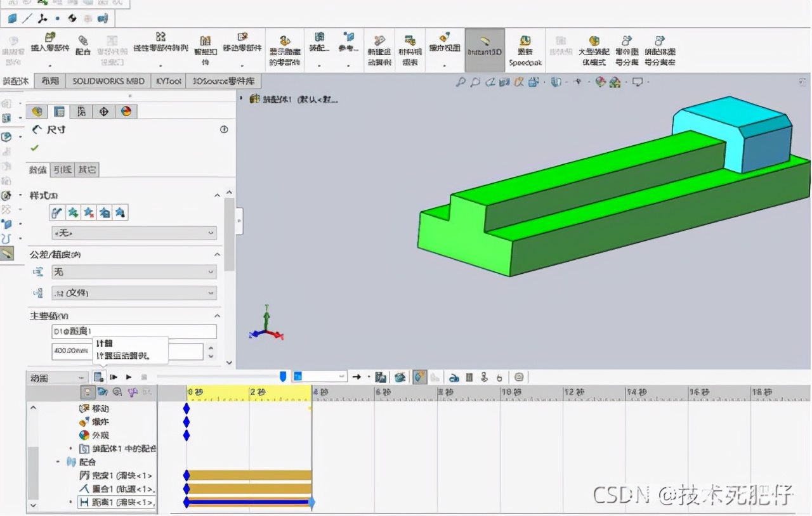Image resolution: width=812 pixels, height=516 pixels.
Task: Switch to the SOLIDWORKS MBD tab
Action: tap(108, 81)
